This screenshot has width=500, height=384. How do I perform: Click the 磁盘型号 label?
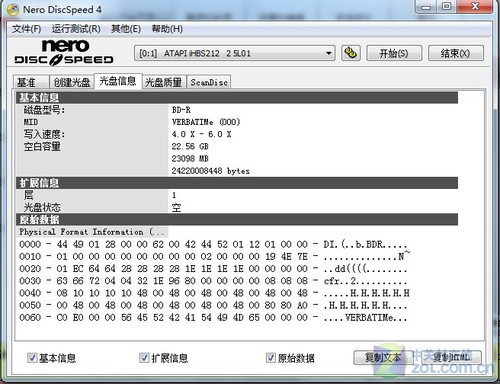[x=44, y=110]
